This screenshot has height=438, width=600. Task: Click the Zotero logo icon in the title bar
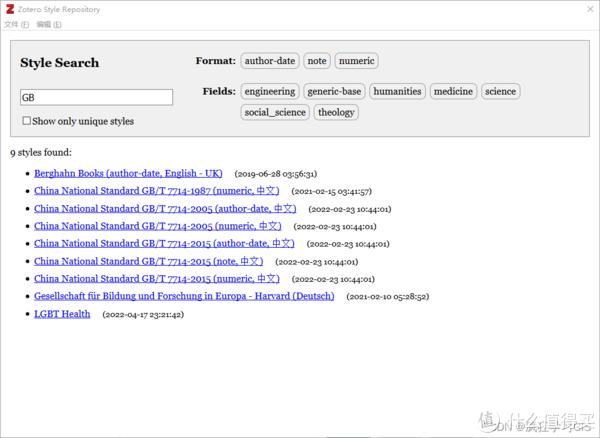point(10,9)
